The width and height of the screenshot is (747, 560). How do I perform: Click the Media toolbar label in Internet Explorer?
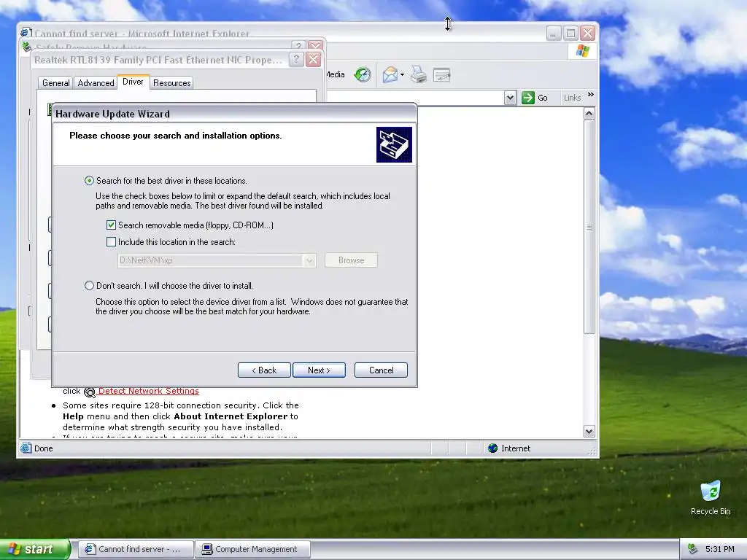336,74
